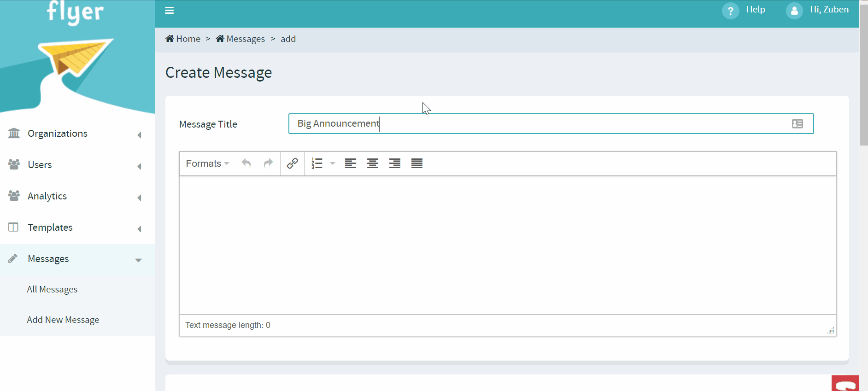Click the Text message length status
Screen dimensions: 868x391
point(228,325)
